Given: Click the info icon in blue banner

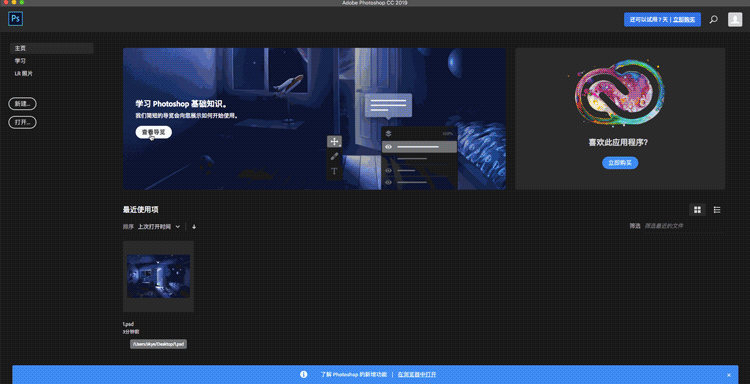Looking at the screenshot, I should click(x=303, y=374).
